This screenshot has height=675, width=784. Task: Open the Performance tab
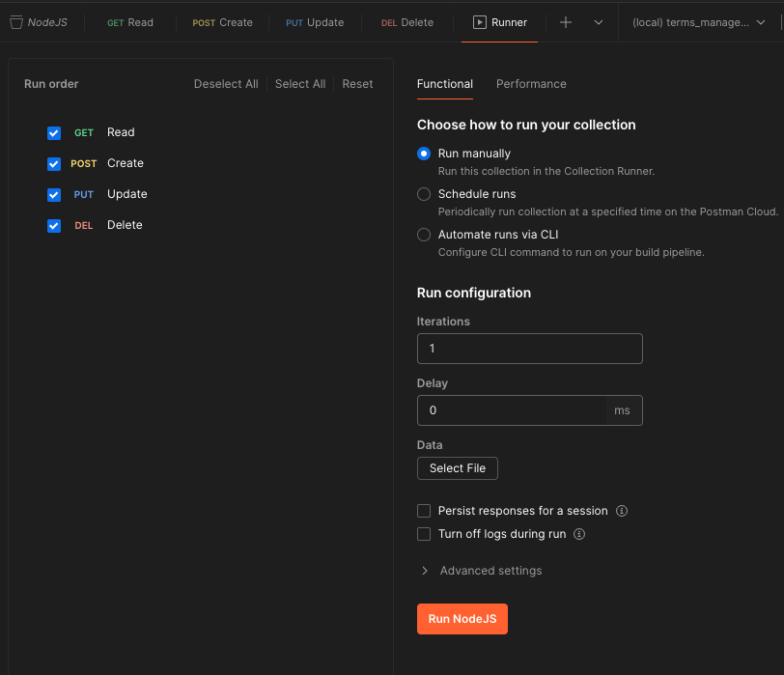pos(531,84)
